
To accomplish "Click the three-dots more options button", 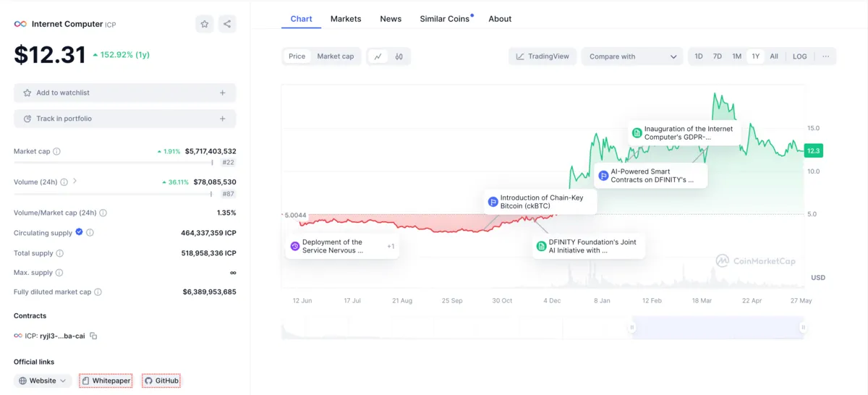I will (x=826, y=56).
